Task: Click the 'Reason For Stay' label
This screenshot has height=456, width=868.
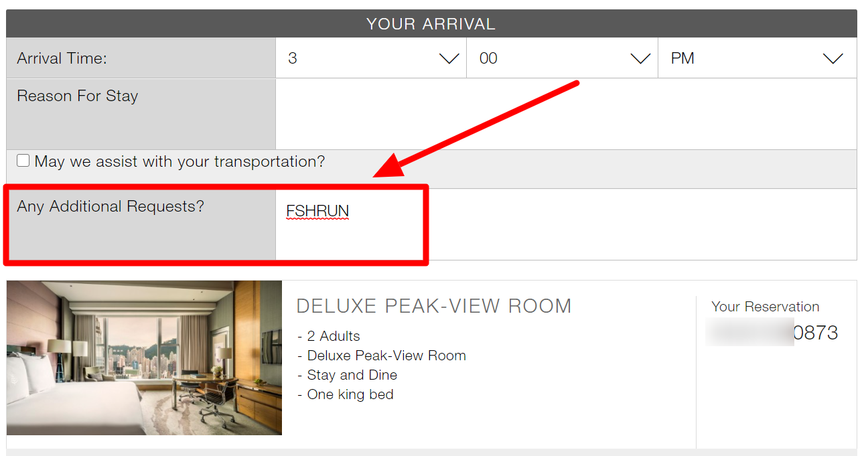Action: [77, 96]
